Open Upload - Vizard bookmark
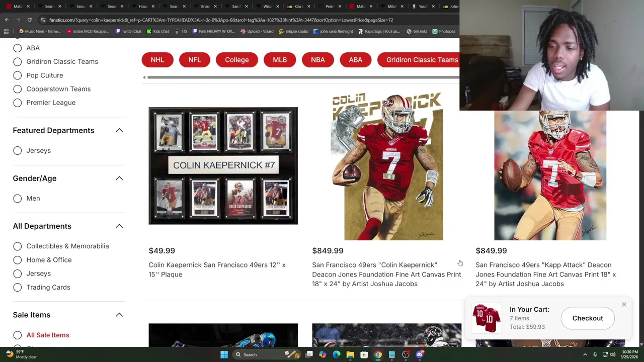 pos(257,31)
